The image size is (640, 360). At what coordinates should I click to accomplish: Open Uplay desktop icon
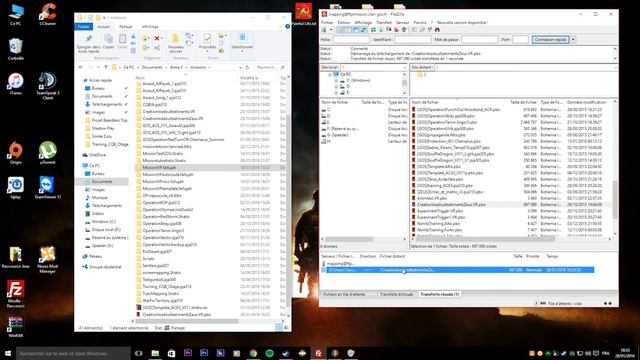[x=16, y=187]
